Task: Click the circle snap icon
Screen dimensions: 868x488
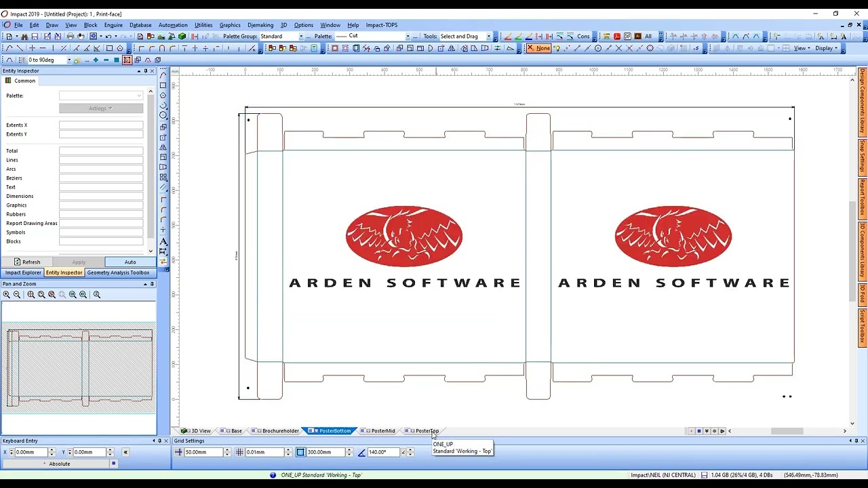Action: click(598, 48)
